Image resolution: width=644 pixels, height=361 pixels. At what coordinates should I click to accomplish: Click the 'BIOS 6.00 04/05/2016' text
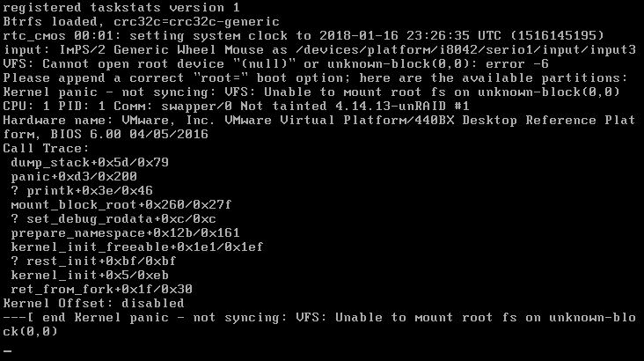(x=129, y=134)
